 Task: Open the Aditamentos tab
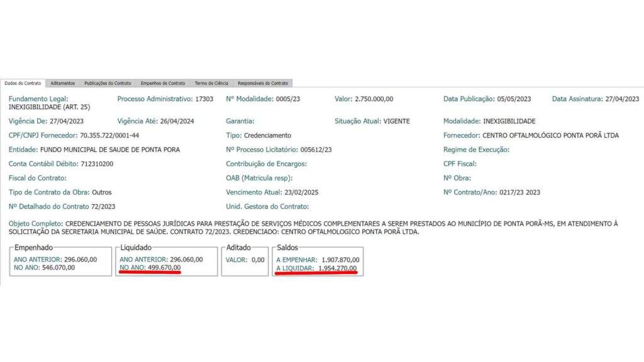[x=63, y=83]
